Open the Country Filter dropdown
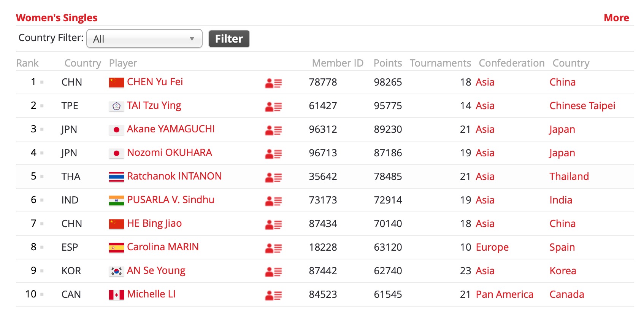The height and width of the screenshot is (318, 644). [144, 39]
